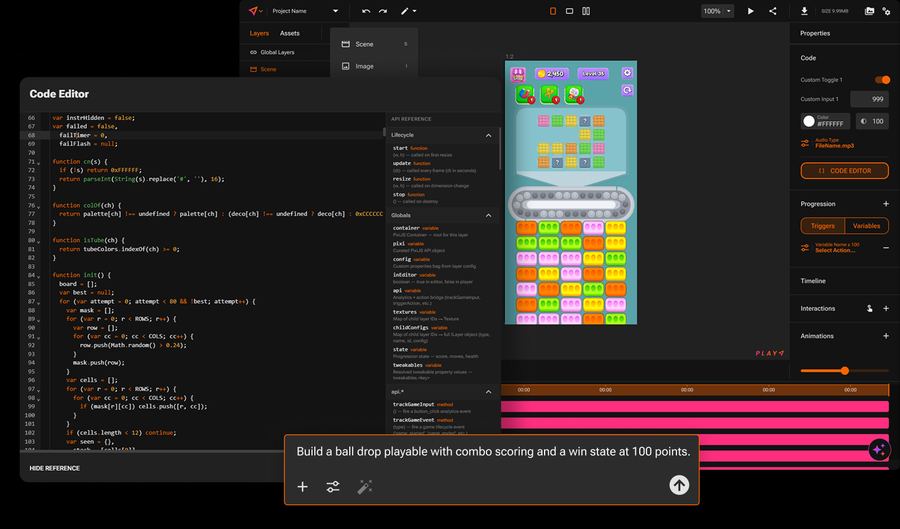
Task: Collapse the Globals reference section
Action: click(x=488, y=216)
